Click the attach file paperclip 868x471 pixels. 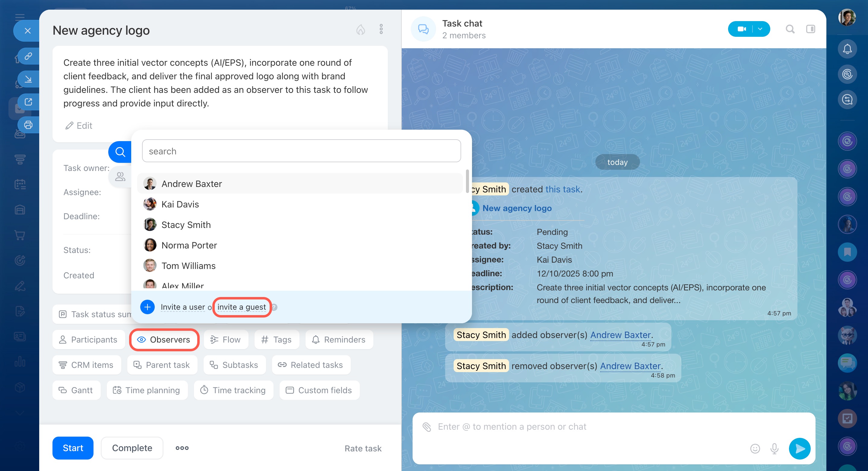click(426, 427)
